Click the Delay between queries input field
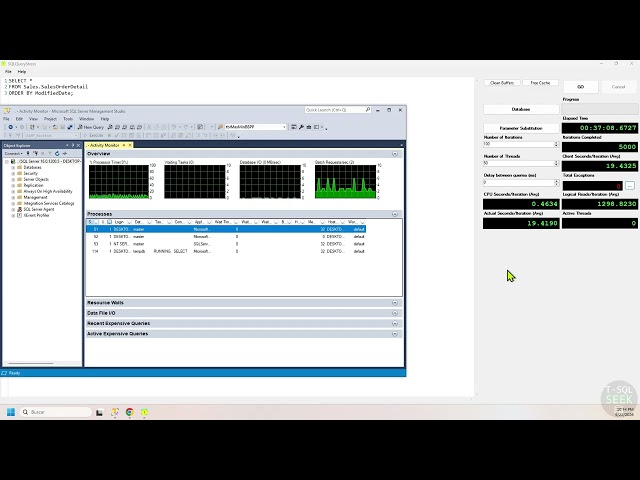 (x=518, y=182)
